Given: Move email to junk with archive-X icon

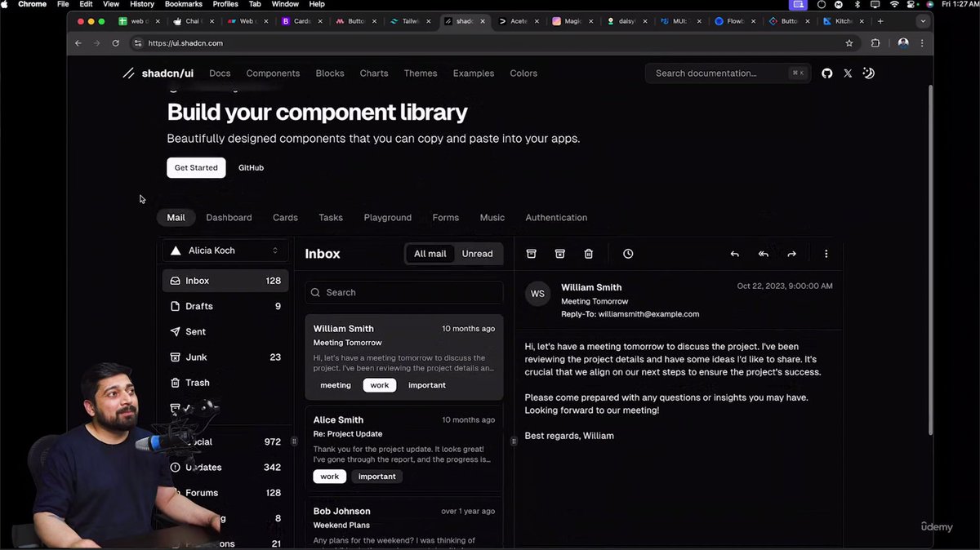Looking at the screenshot, I should pyautogui.click(x=559, y=254).
